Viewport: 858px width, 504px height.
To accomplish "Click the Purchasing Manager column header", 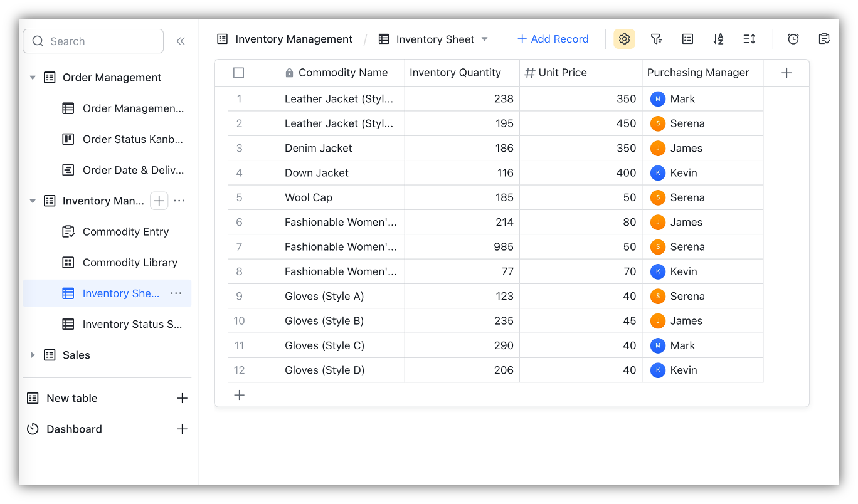I will pos(702,73).
